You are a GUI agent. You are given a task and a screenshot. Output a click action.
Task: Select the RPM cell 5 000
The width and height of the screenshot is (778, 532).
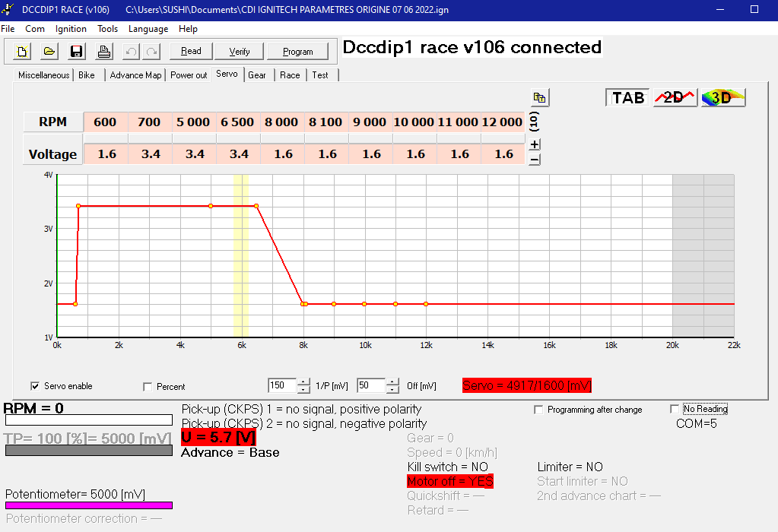pos(193,122)
